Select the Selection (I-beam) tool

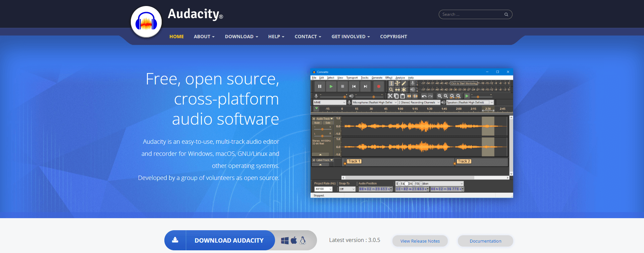391,83
